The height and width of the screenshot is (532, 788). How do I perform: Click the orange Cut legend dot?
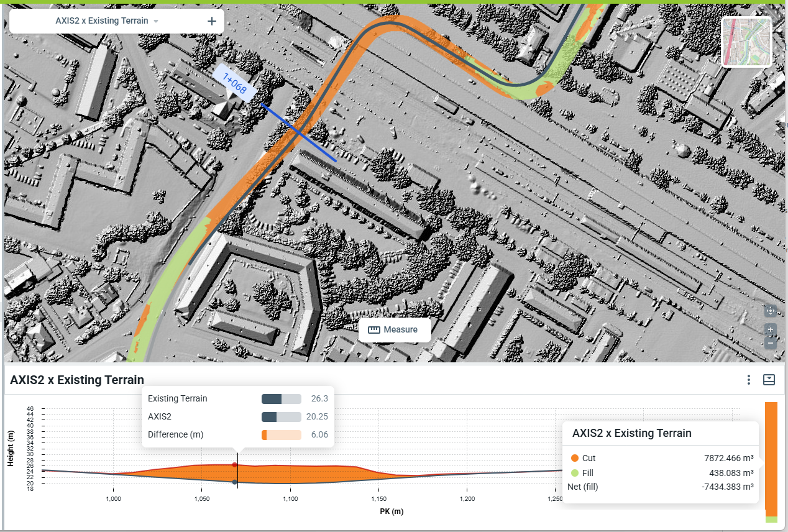[x=574, y=458]
